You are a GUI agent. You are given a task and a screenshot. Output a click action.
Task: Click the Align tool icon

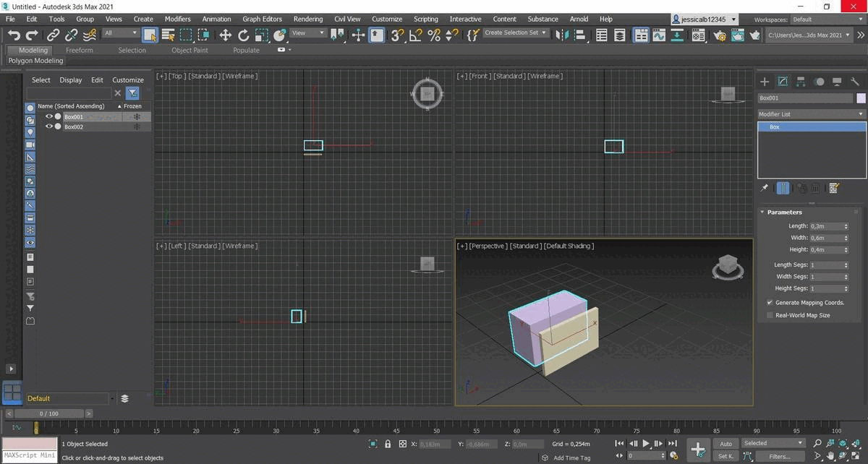[x=579, y=34]
